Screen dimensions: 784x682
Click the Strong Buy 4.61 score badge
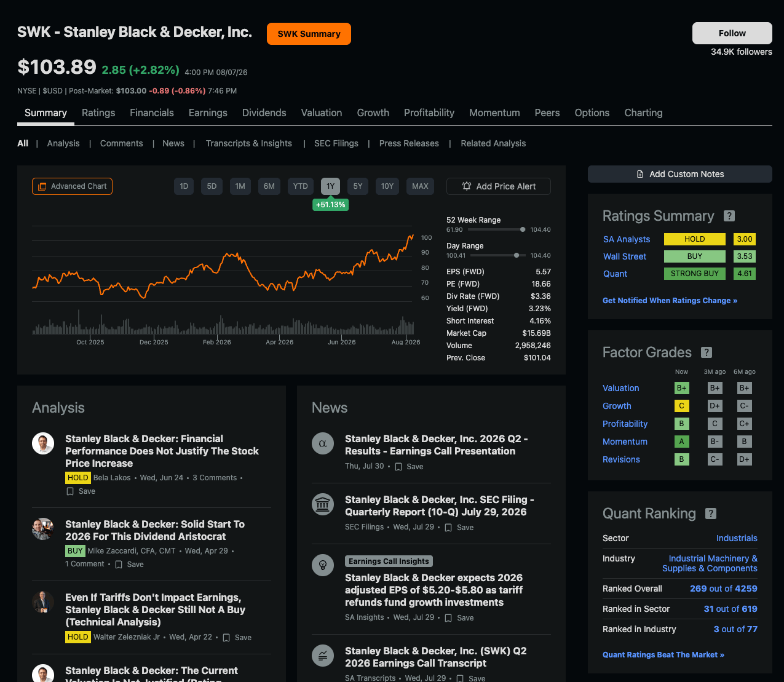coord(745,274)
